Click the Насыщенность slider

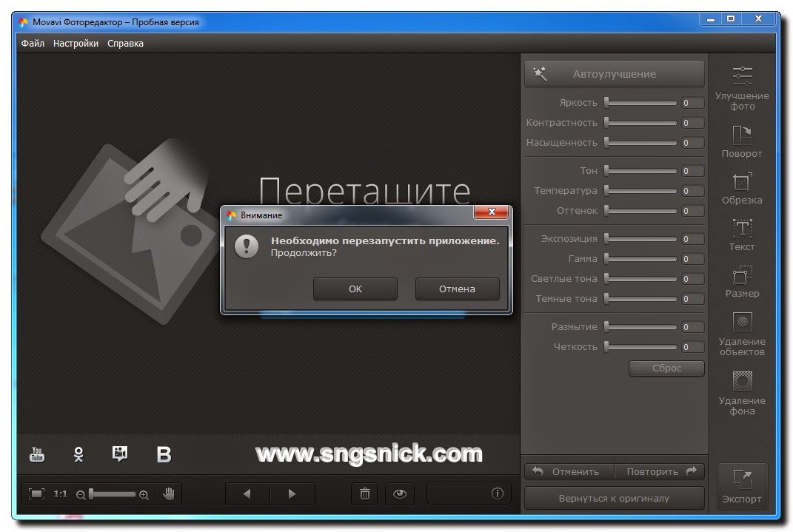coord(640,143)
